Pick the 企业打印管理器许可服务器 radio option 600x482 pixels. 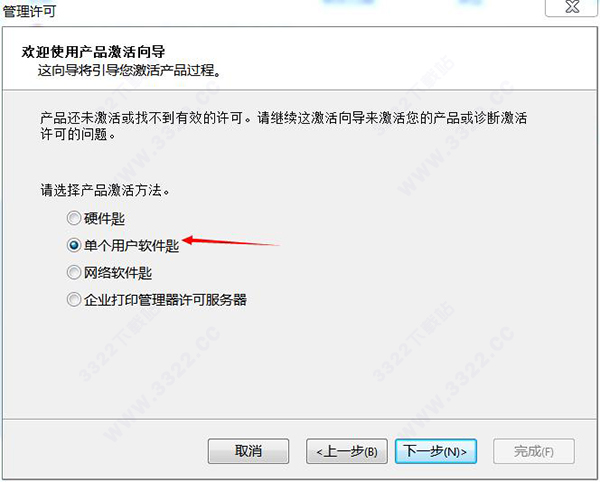tap(73, 300)
